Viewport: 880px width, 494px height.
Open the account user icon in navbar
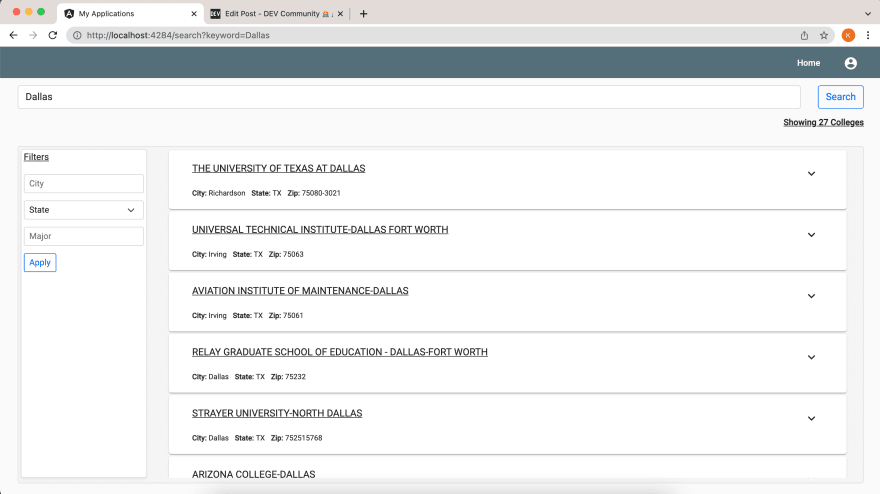click(x=851, y=63)
